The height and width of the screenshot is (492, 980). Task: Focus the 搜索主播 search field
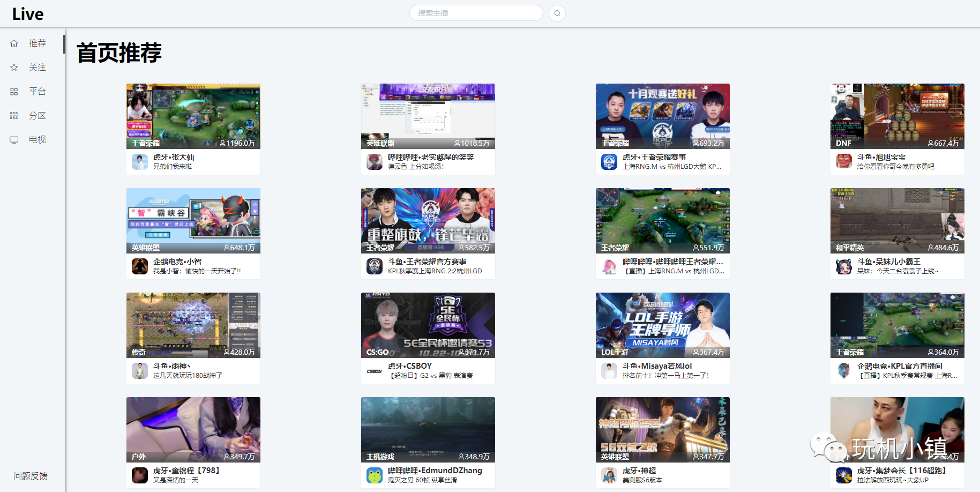pos(476,13)
